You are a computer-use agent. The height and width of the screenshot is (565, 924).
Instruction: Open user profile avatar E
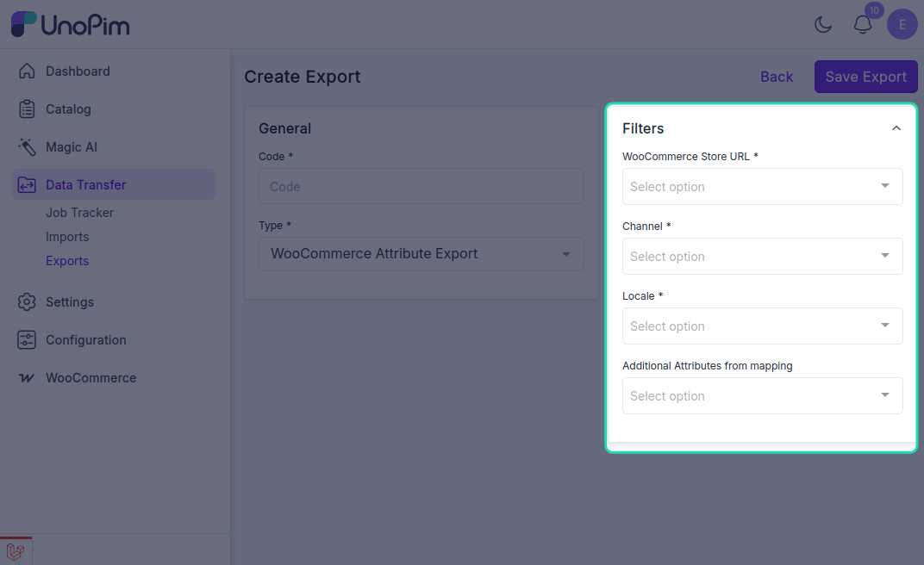coord(902,25)
